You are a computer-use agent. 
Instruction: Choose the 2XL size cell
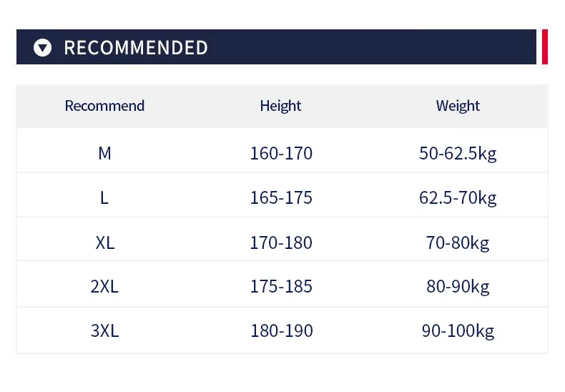pos(104,287)
